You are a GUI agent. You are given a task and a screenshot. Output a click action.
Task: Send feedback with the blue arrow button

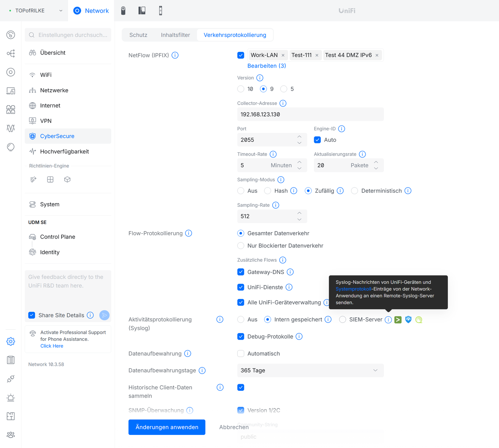(105, 315)
